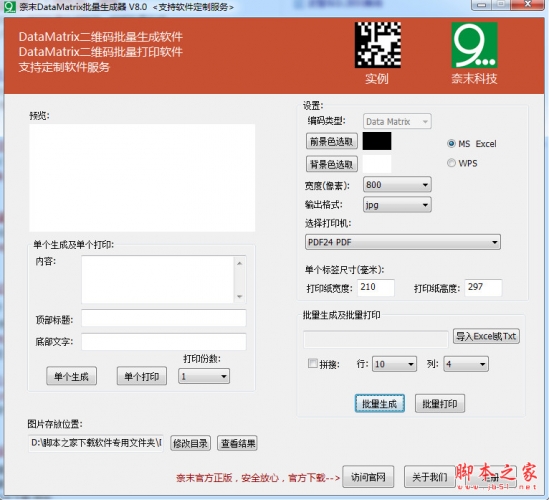
Task: Click the 单个打印 button
Action: click(x=142, y=376)
